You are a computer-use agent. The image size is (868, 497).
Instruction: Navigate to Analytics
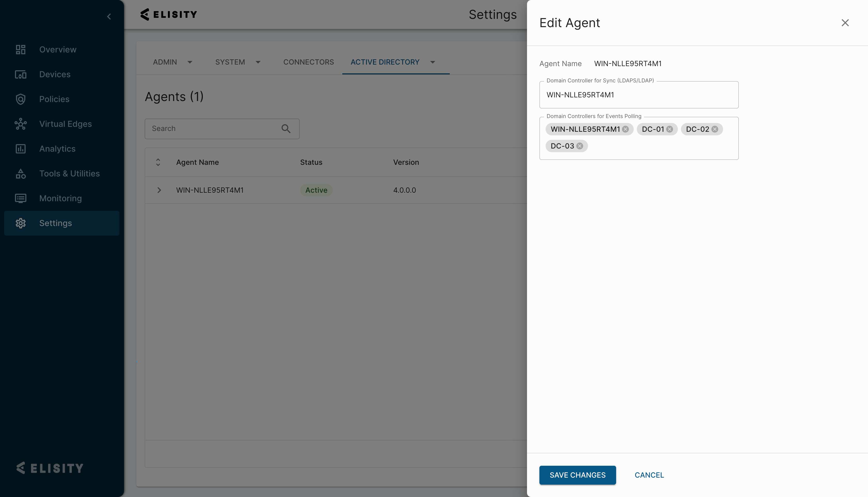61,149
